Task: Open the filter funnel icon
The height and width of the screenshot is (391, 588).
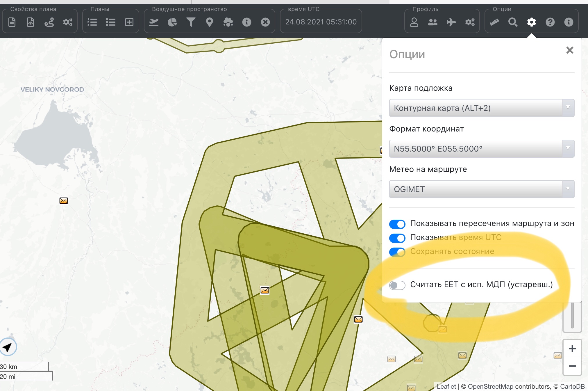Action: pos(191,22)
